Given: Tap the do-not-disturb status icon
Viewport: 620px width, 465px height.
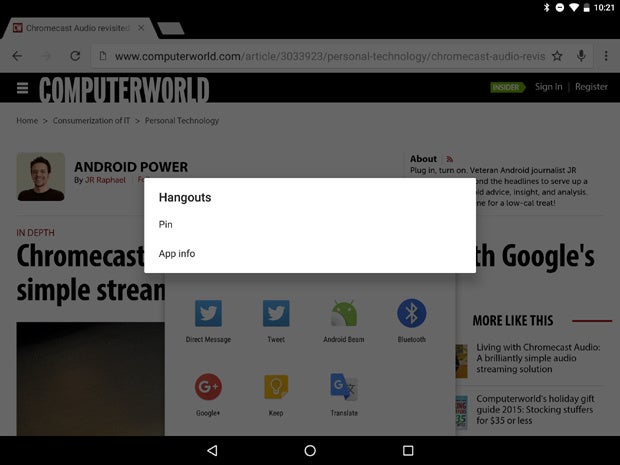Looking at the screenshot, I should tap(560, 8).
